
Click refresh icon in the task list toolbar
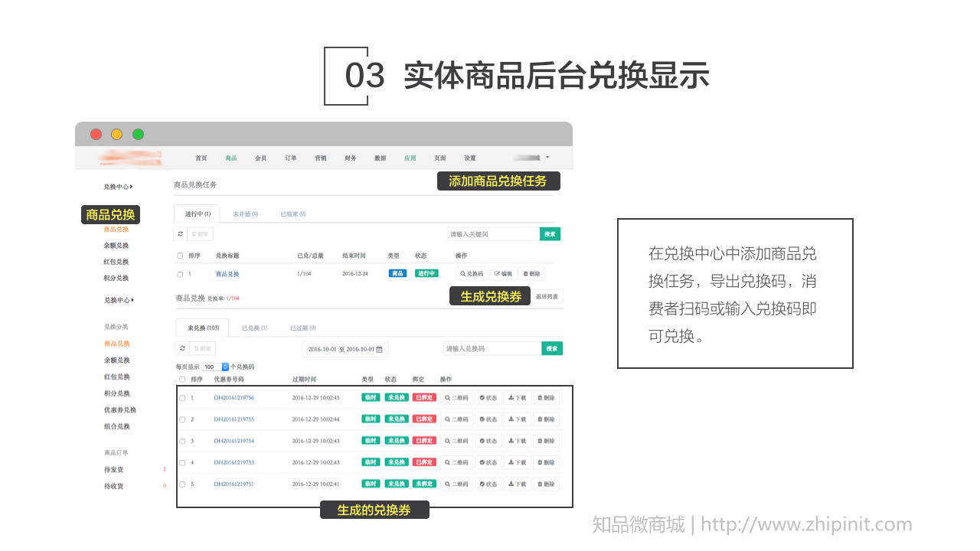[x=181, y=234]
